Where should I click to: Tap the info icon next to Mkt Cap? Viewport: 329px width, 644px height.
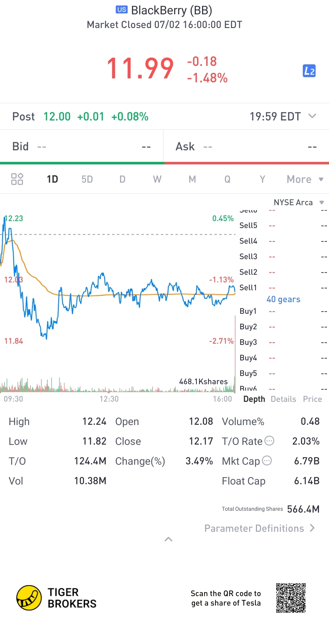267,460
